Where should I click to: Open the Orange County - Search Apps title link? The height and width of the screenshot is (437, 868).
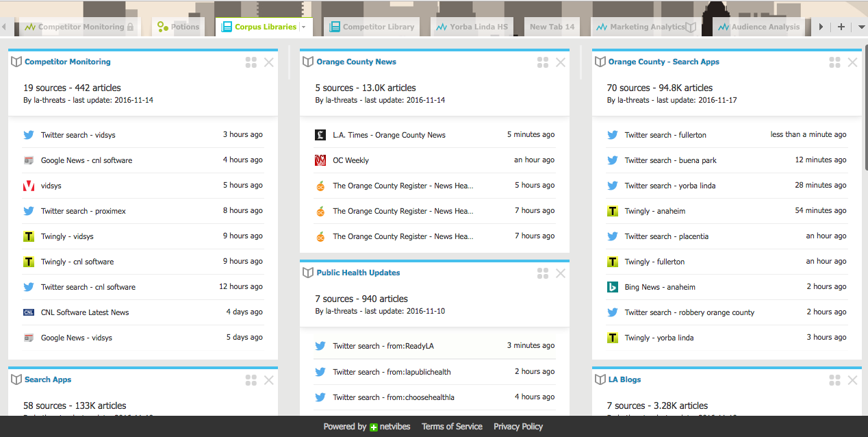coord(663,62)
